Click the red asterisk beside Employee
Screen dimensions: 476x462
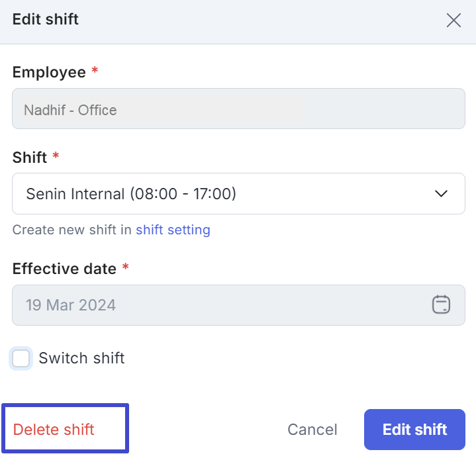[95, 69]
